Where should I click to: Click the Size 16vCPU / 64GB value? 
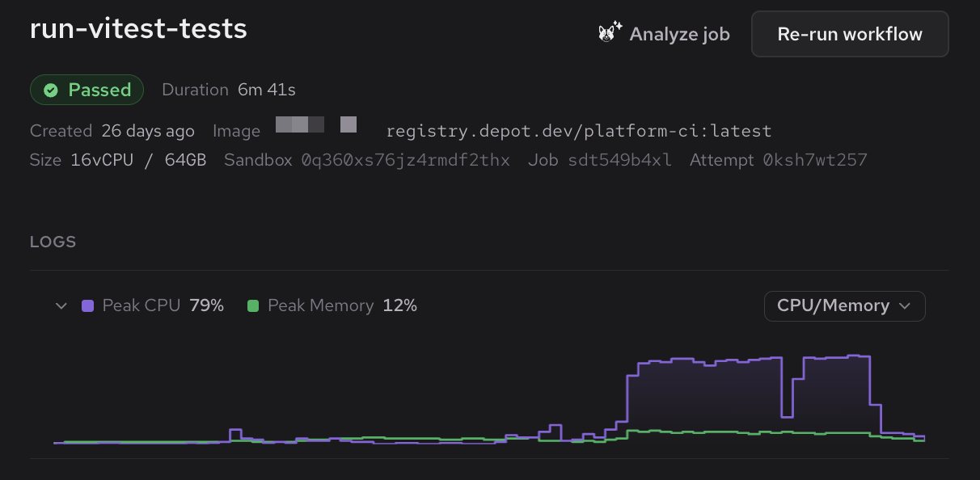[x=137, y=160]
